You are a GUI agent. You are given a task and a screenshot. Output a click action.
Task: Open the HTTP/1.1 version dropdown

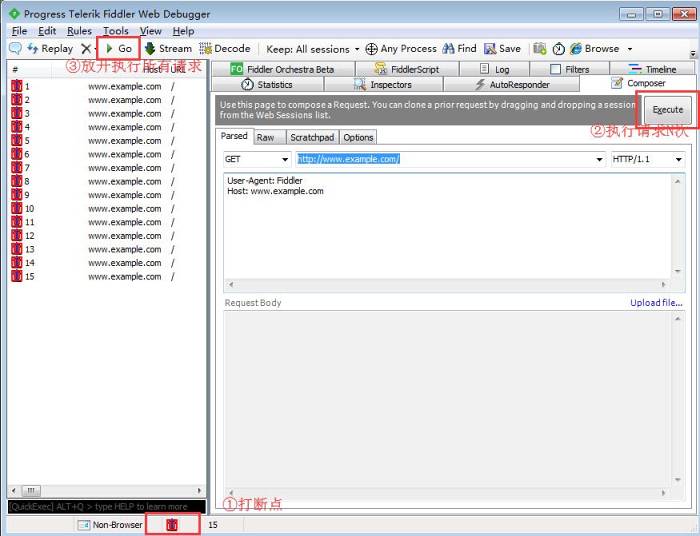point(647,159)
